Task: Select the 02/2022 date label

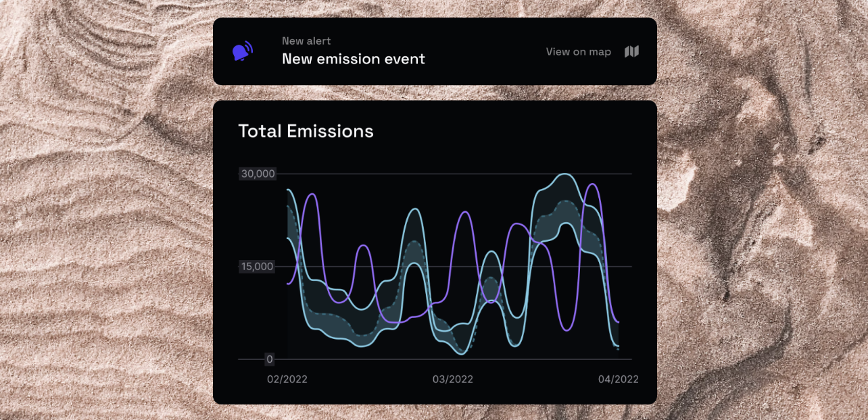Action: coord(287,379)
